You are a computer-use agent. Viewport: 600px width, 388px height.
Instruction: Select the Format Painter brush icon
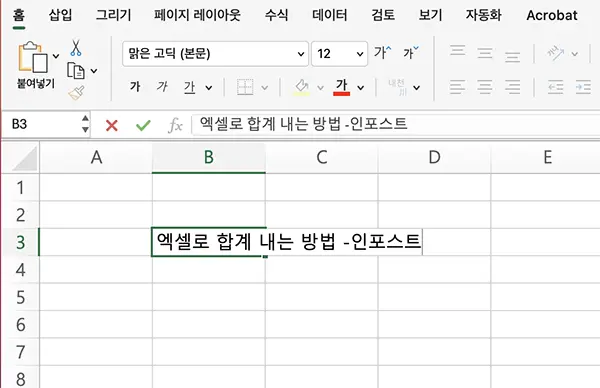[x=77, y=93]
